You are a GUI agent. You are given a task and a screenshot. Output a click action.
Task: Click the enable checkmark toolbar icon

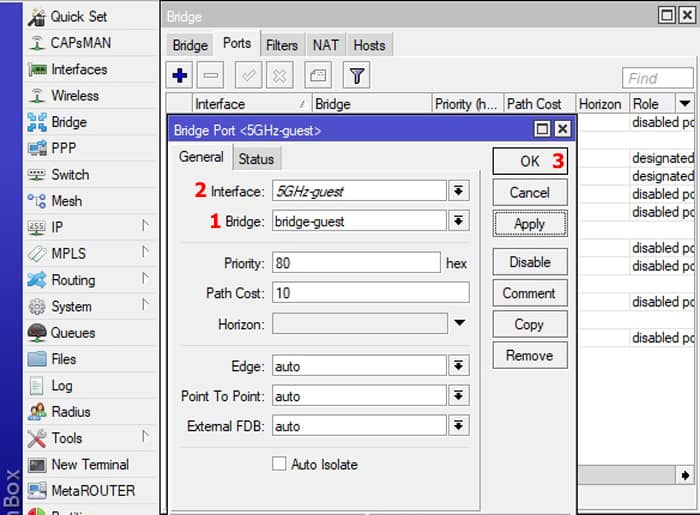coord(249,75)
